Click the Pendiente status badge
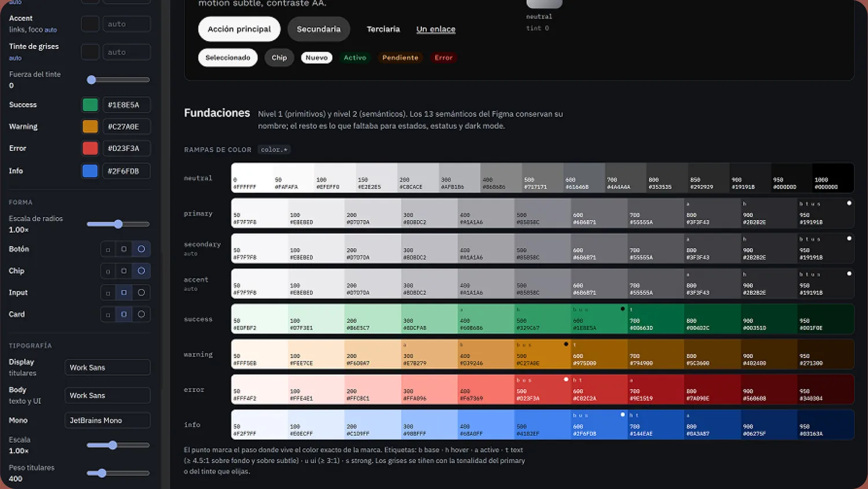The width and height of the screenshot is (868, 489). click(400, 57)
